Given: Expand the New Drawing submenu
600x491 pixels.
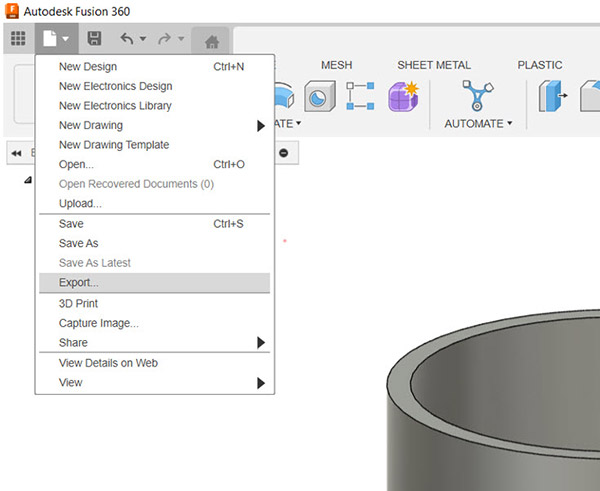Looking at the screenshot, I should point(261,126).
